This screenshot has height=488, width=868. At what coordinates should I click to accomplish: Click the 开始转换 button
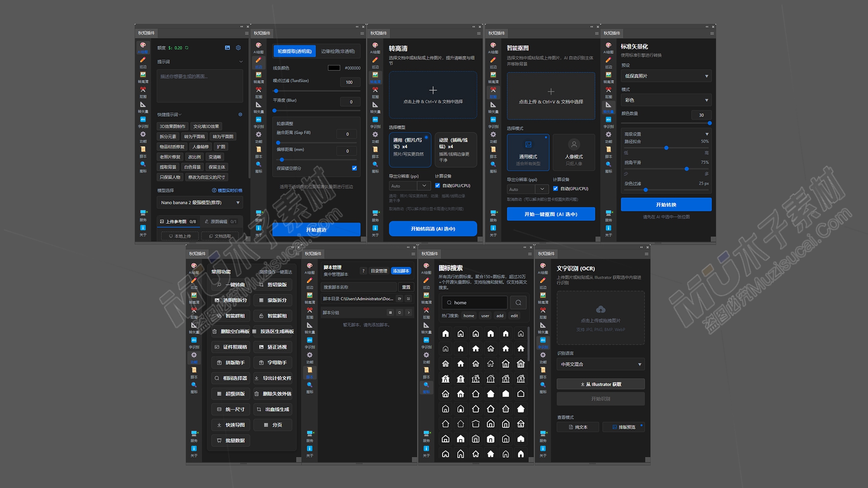[666, 204]
